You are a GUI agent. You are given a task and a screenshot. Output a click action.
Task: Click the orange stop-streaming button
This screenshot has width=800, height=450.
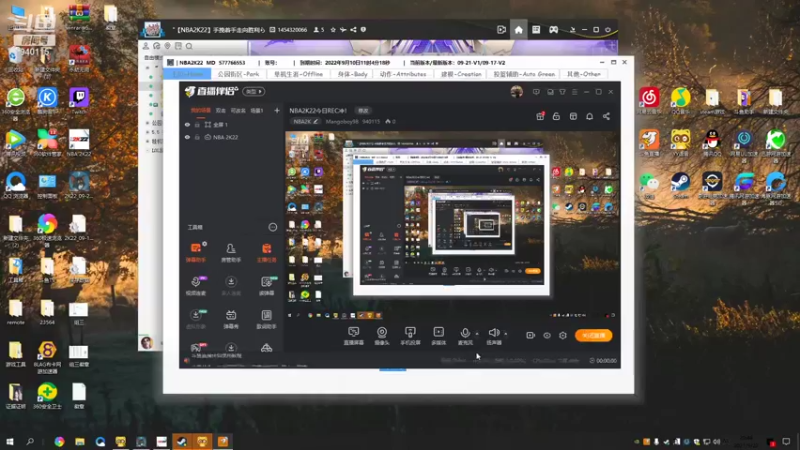(594, 335)
